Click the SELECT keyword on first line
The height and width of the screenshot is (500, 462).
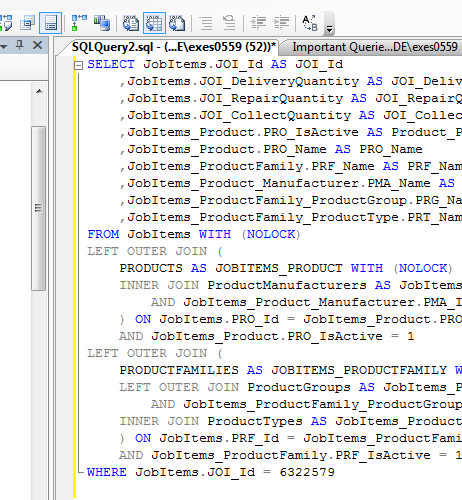click(x=111, y=64)
